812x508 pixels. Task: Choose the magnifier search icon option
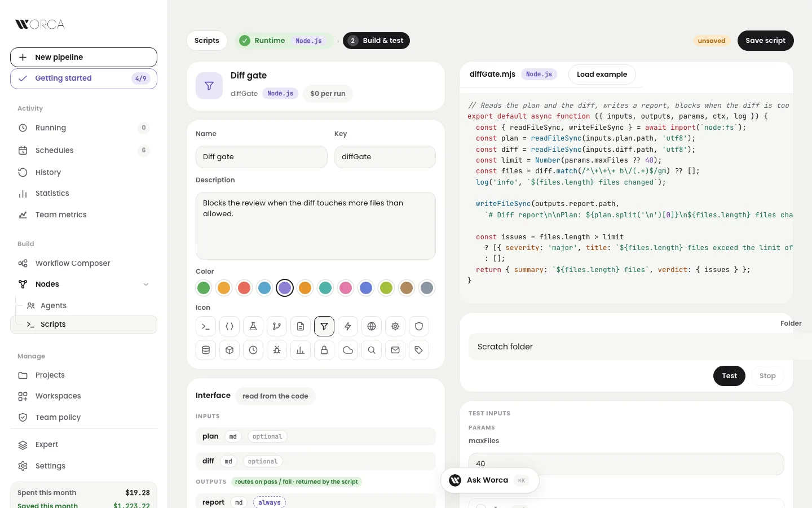pos(372,350)
